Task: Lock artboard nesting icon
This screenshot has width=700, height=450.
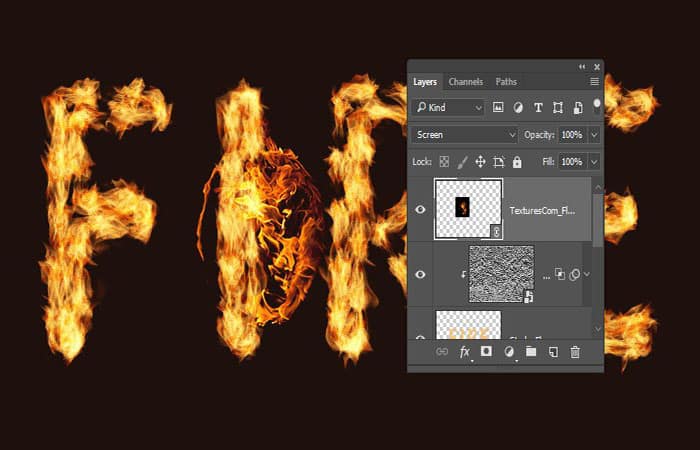Action: point(499,162)
